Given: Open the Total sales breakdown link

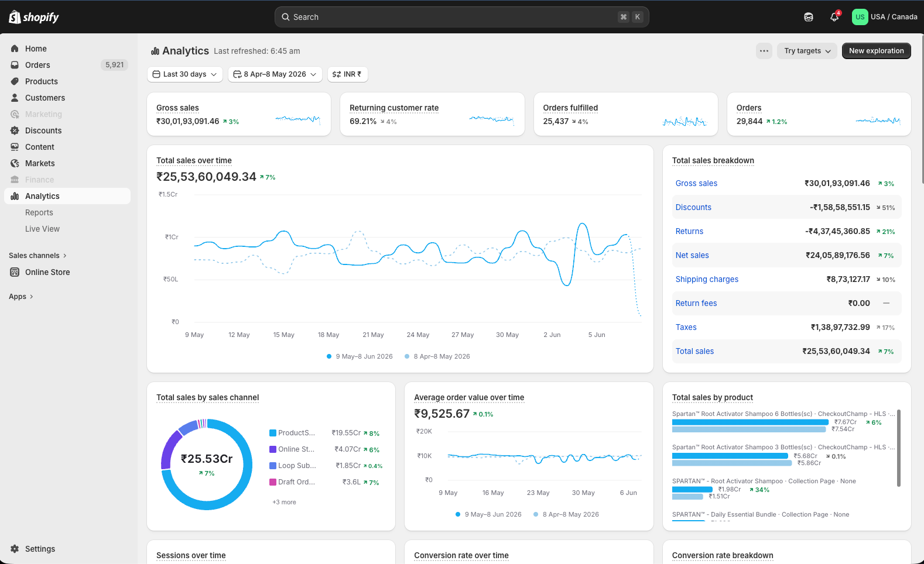Looking at the screenshot, I should (694, 351).
